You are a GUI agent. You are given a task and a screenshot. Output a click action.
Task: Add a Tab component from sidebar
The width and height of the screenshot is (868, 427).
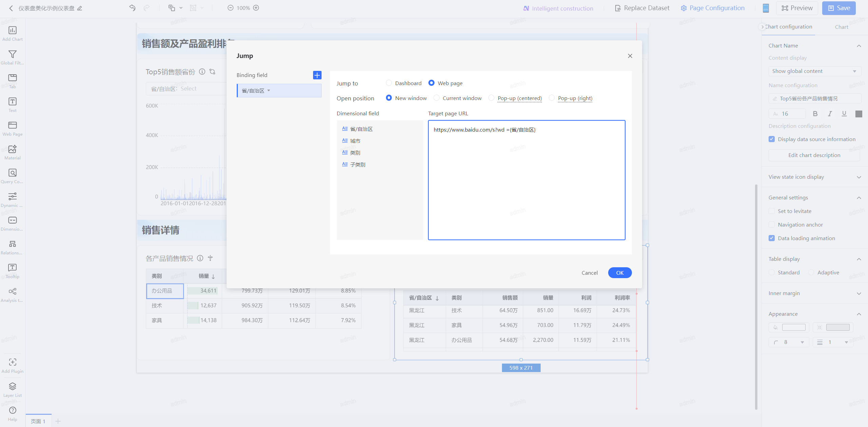(x=13, y=81)
